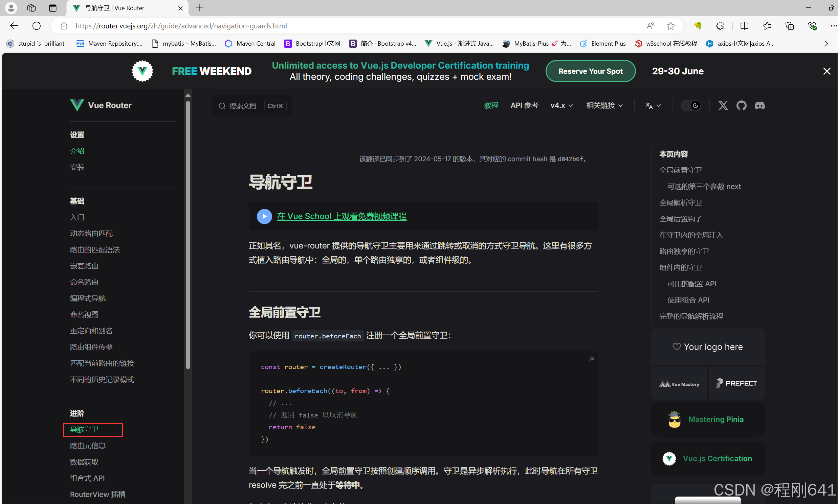
Task: Select 教程 in top navigation
Action: 491,105
